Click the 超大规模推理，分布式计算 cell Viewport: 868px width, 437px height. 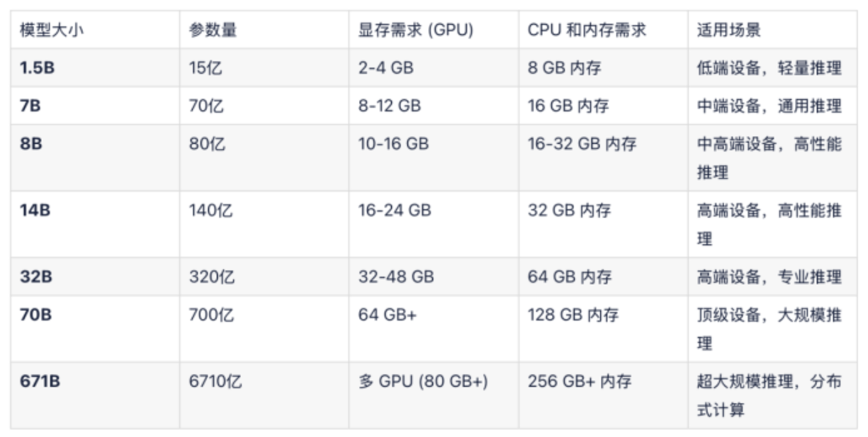click(769, 395)
